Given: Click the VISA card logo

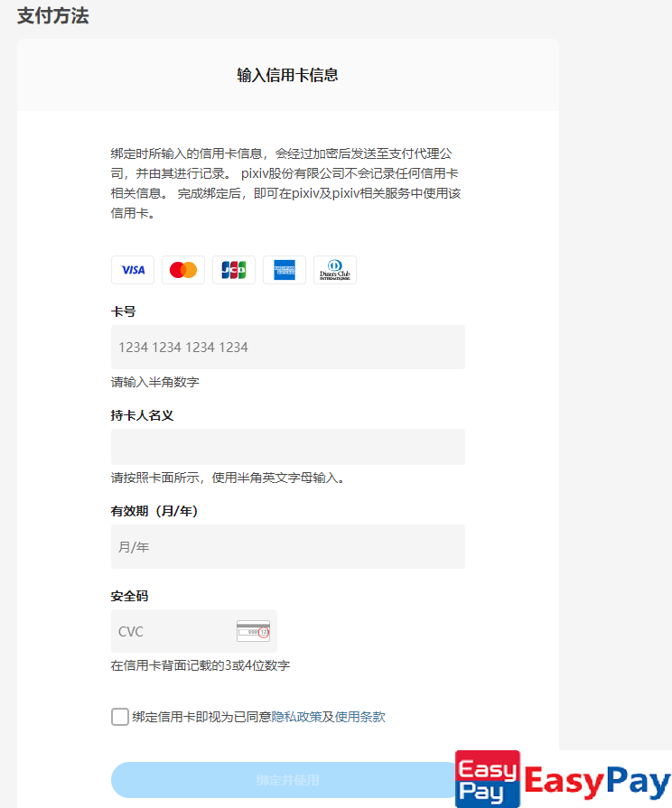Looking at the screenshot, I should point(133,270).
